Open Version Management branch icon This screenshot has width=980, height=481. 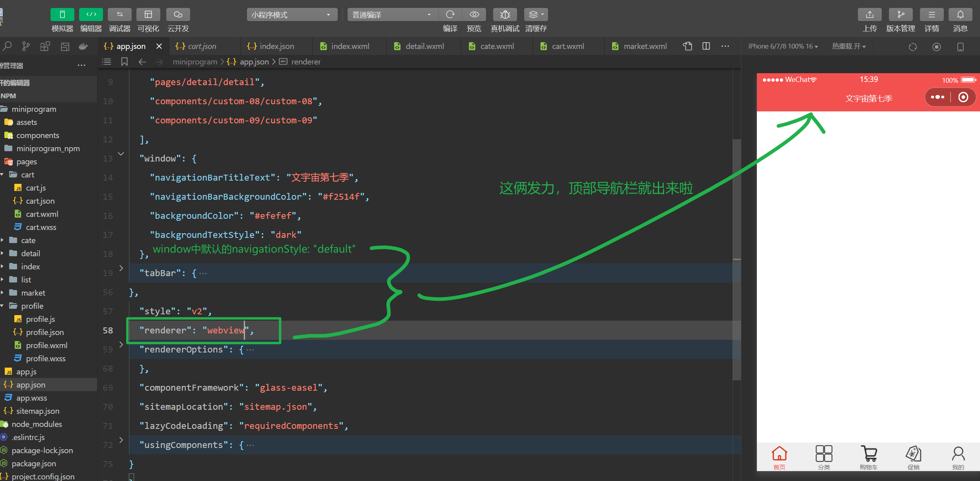[x=900, y=15]
